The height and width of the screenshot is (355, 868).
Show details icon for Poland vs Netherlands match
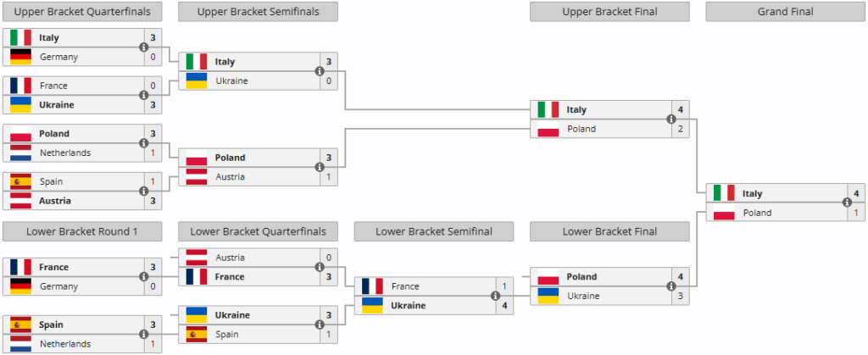pos(143,143)
